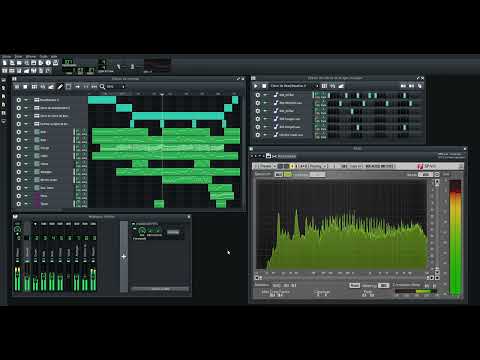Add sample track in Song Editor toolbar
Viewport: 480px width, 360px height.
coord(43,87)
